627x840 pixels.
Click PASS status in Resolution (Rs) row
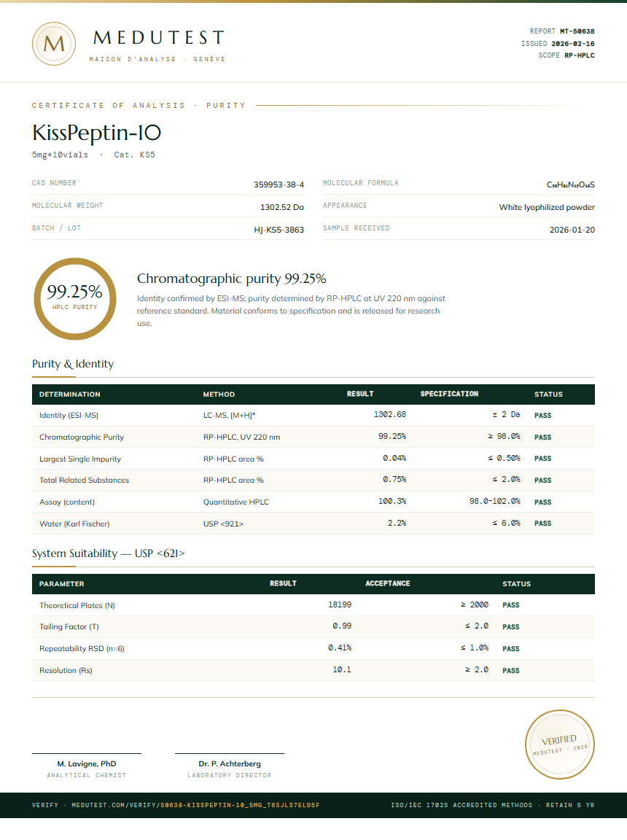click(x=511, y=671)
